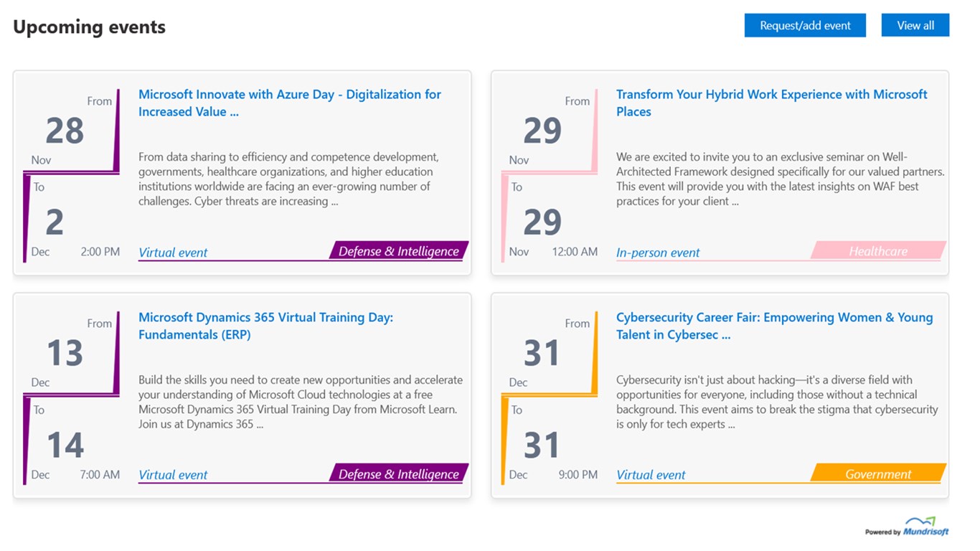Click the Request/add event button
Screen dimensions: 980x551
pyautogui.click(x=805, y=26)
